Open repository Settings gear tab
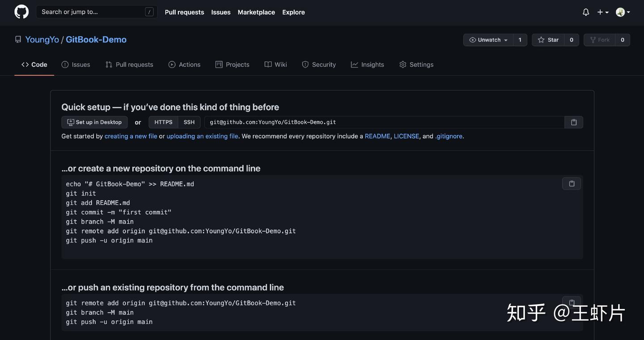The image size is (644, 340). [x=416, y=64]
